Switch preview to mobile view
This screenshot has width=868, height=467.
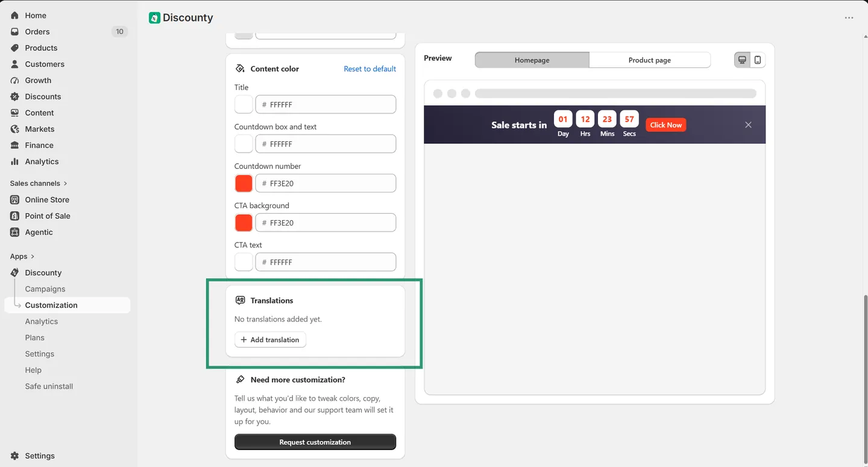coord(758,60)
